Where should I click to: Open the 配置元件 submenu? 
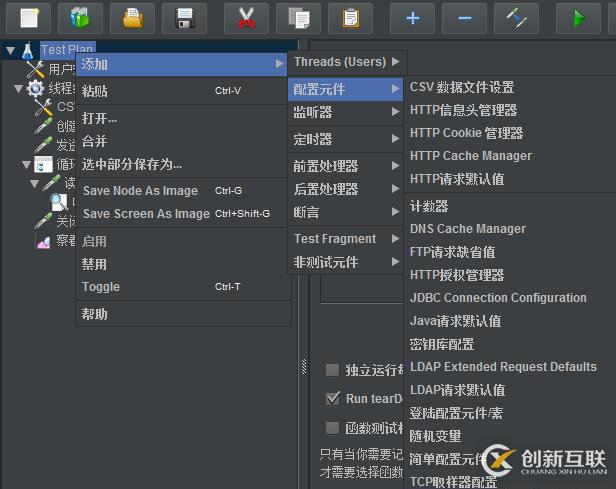(x=346, y=89)
